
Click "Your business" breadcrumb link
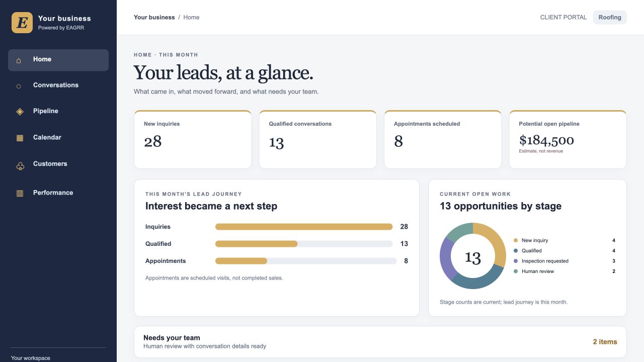[x=154, y=17]
